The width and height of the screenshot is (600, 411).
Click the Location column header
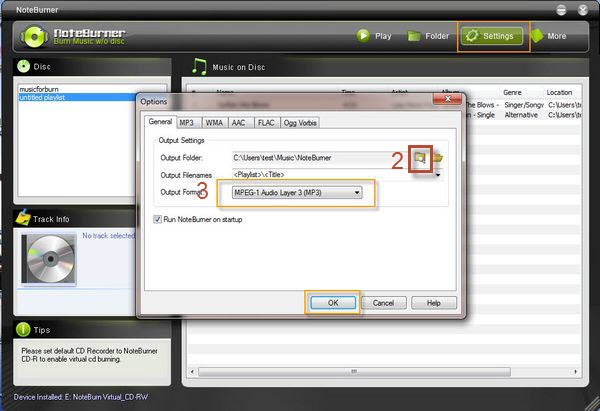(x=559, y=92)
